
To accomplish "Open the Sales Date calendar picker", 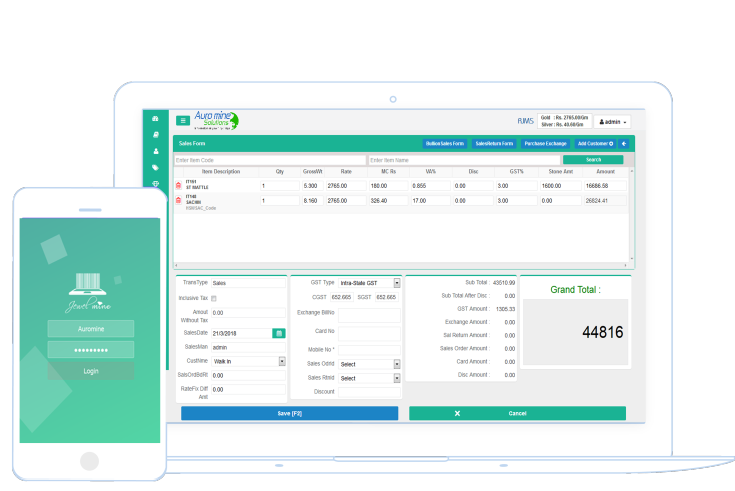I will point(279,333).
